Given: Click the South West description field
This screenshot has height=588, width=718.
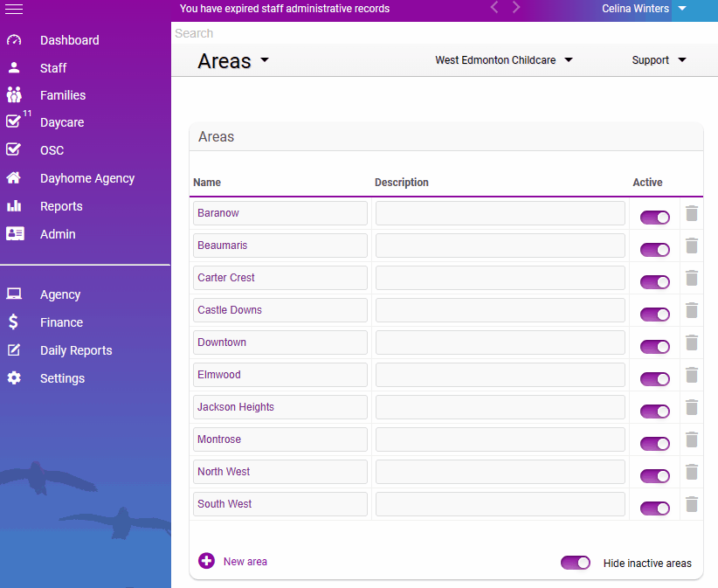Looking at the screenshot, I should click(500, 504).
